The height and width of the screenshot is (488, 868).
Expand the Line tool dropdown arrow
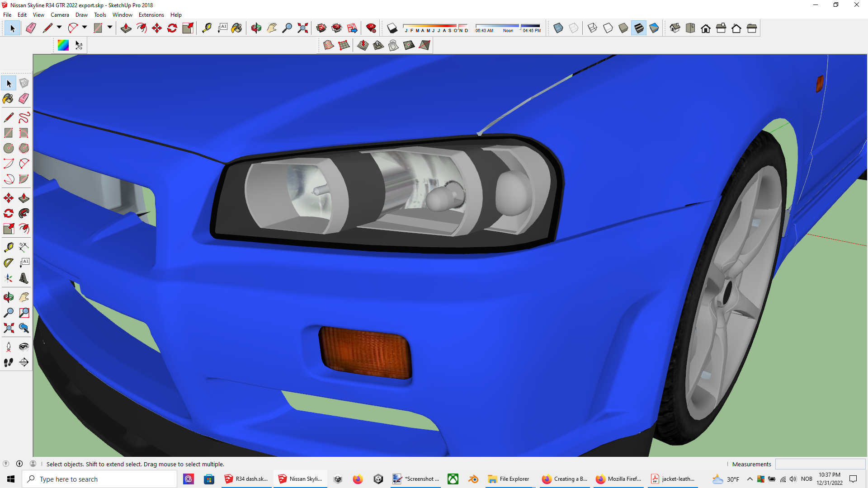click(59, 28)
